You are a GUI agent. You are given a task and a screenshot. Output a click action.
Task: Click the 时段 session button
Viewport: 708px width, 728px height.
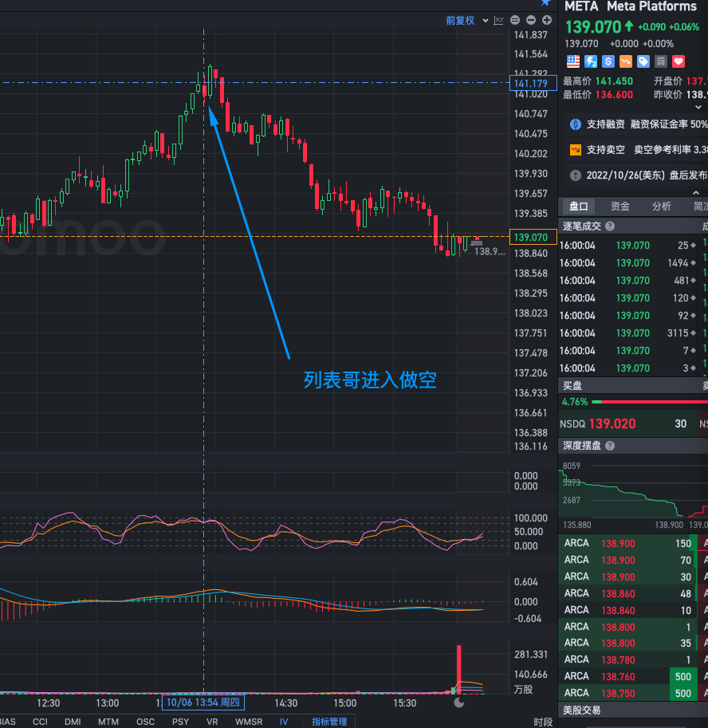pos(543,722)
